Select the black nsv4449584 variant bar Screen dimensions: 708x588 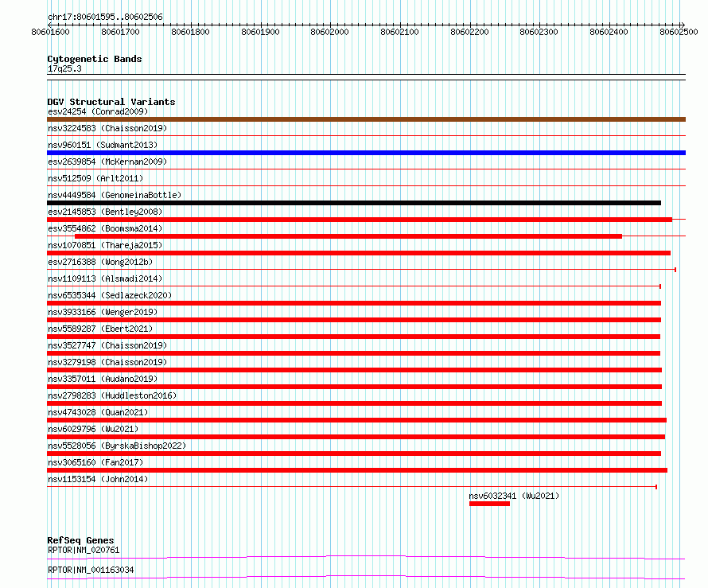coord(354,203)
